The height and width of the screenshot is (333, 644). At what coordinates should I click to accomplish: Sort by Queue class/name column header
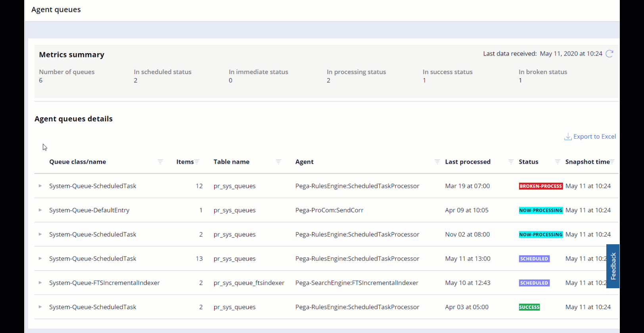click(78, 162)
